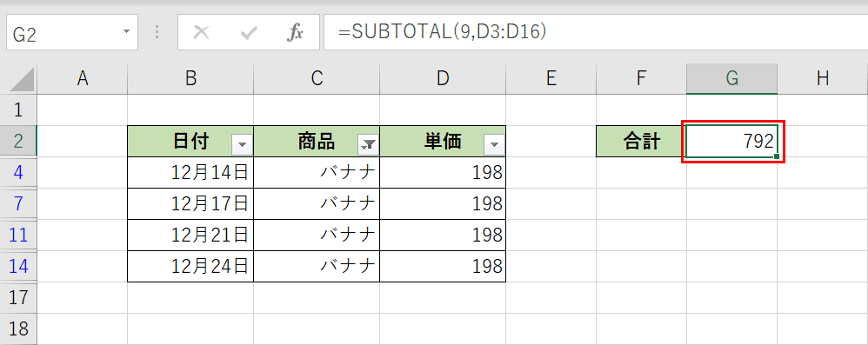The width and height of the screenshot is (868, 345).
Task: Open the 単価 column filter dropdown
Action: coord(494,145)
